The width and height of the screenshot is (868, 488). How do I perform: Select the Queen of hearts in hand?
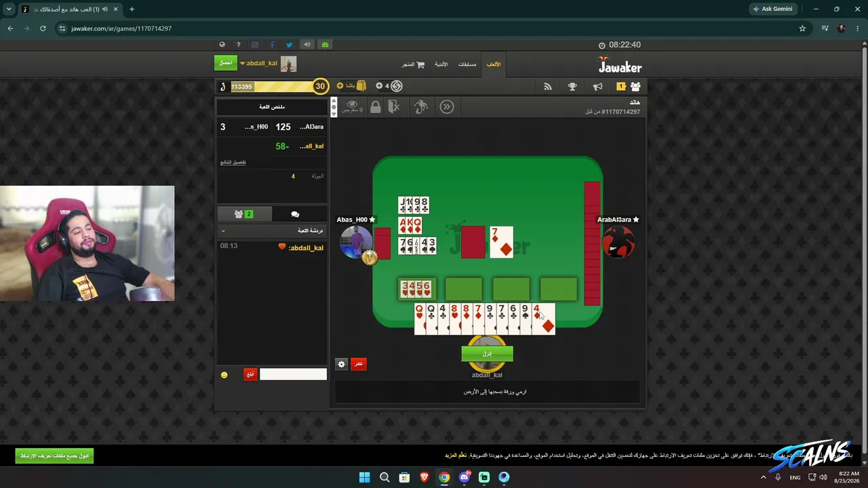420,319
